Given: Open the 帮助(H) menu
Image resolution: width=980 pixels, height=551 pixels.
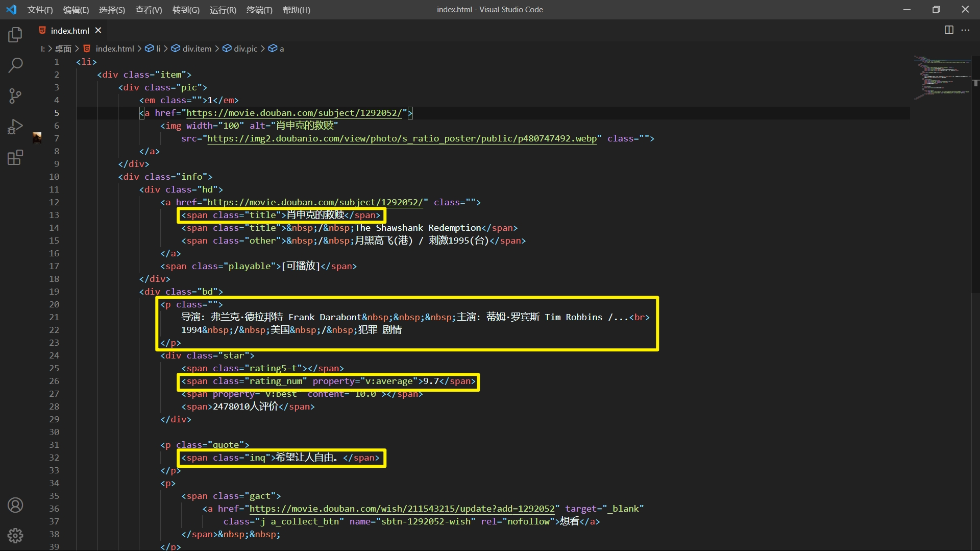Looking at the screenshot, I should click(x=297, y=10).
